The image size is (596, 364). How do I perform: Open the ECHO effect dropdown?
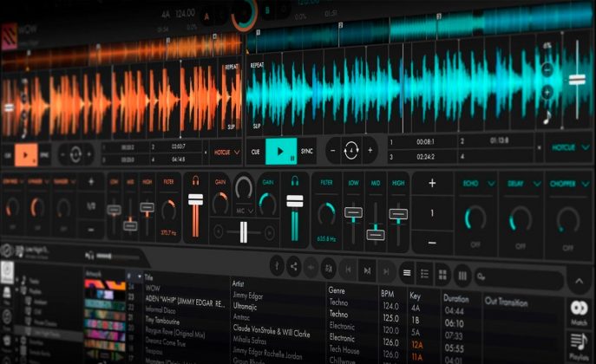click(478, 184)
